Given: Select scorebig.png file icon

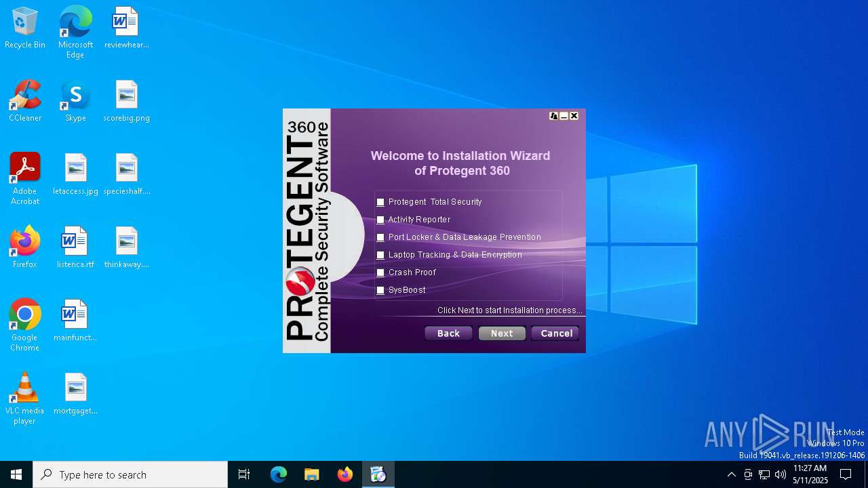Looking at the screenshot, I should (x=126, y=102).
